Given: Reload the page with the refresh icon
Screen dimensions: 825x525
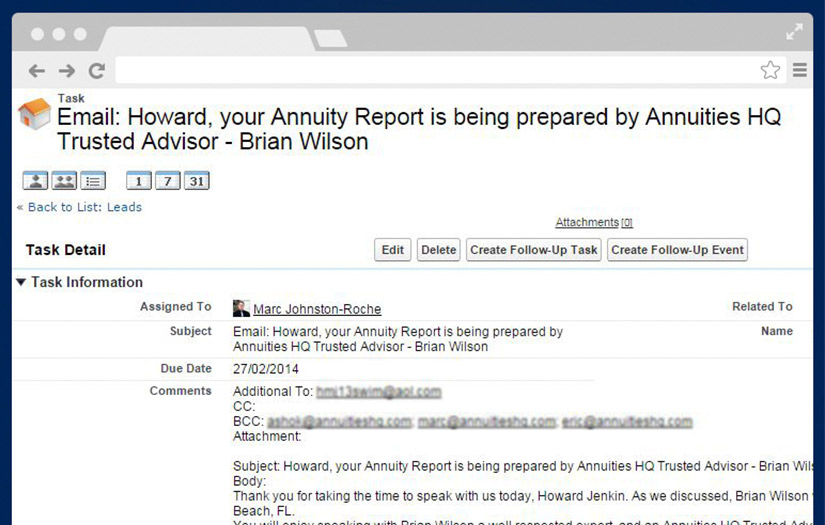Looking at the screenshot, I should tap(97, 70).
